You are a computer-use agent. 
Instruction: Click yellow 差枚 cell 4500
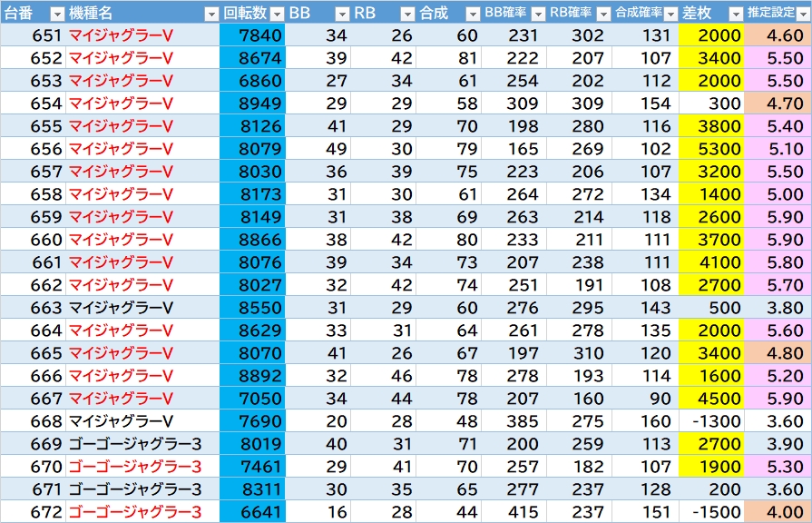[711, 399]
